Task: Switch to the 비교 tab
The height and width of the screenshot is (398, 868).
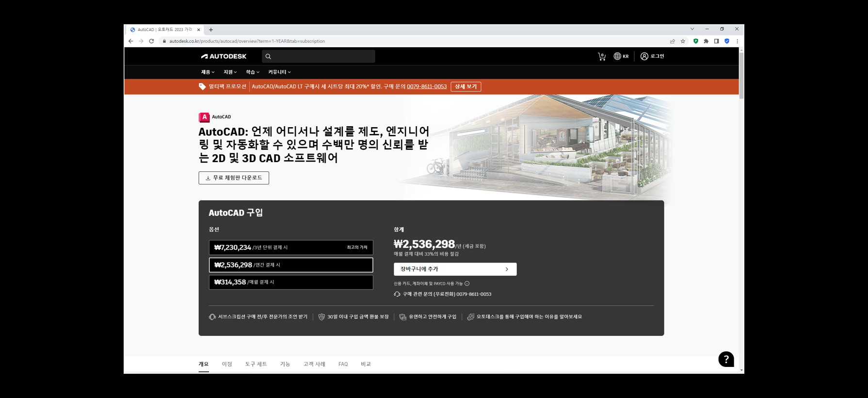Action: pos(366,364)
